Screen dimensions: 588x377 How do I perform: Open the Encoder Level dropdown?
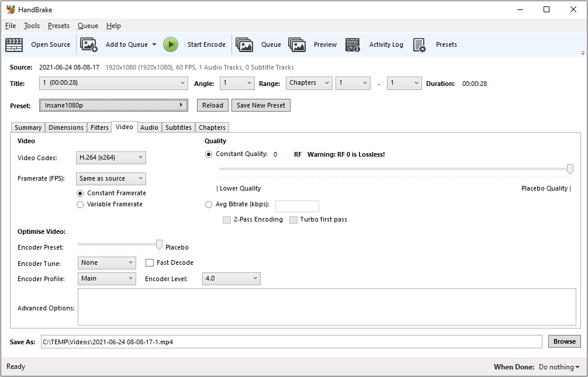(x=231, y=279)
